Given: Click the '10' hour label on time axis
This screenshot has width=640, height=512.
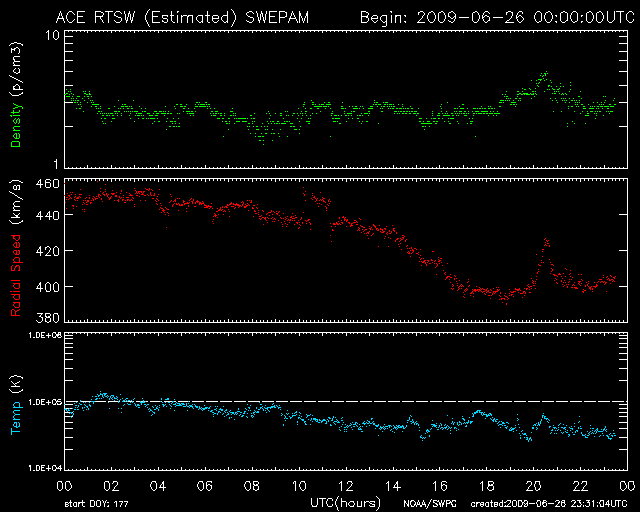Looking at the screenshot, I should [x=299, y=486].
